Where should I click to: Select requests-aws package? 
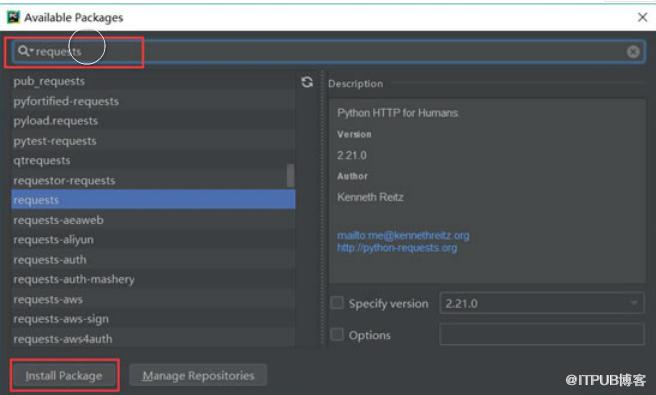[153, 299]
